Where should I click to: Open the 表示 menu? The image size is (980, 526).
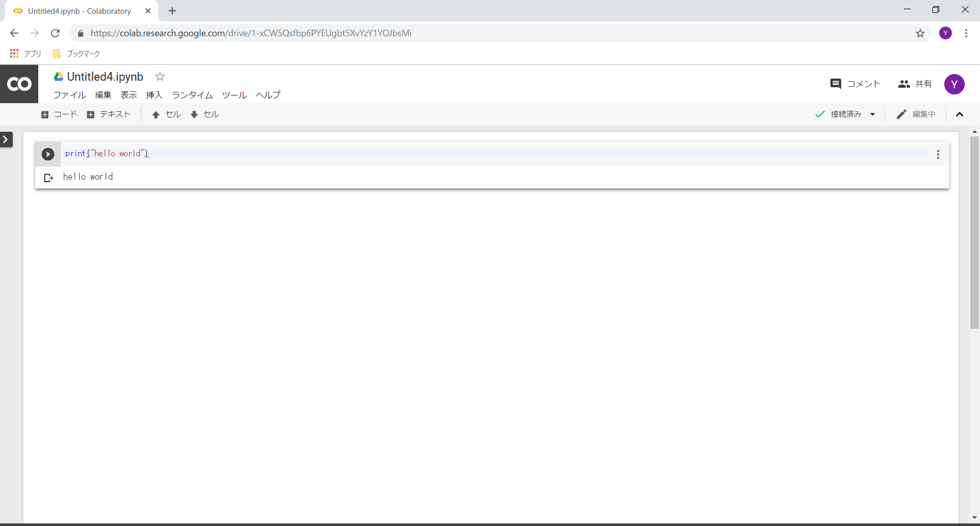click(x=129, y=95)
